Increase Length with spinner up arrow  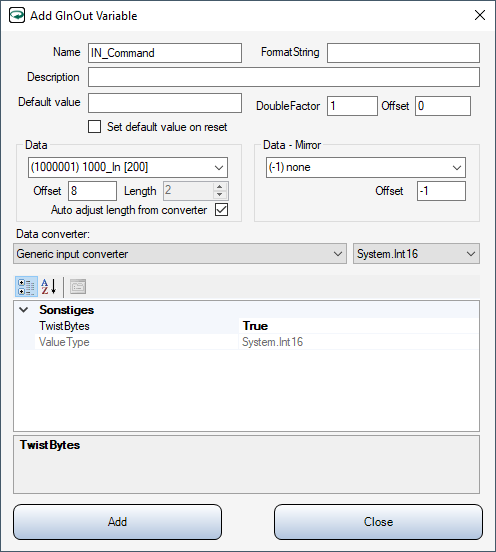tap(220, 187)
